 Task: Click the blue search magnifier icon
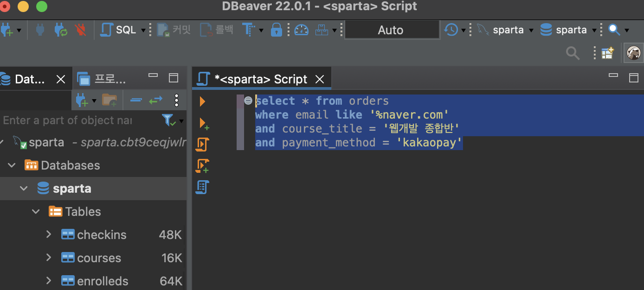pyautogui.click(x=614, y=30)
